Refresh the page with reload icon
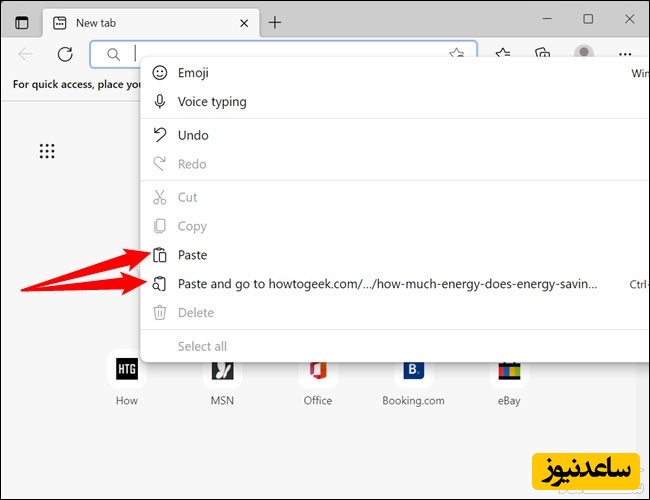This screenshot has height=500, width=650. coord(65,55)
